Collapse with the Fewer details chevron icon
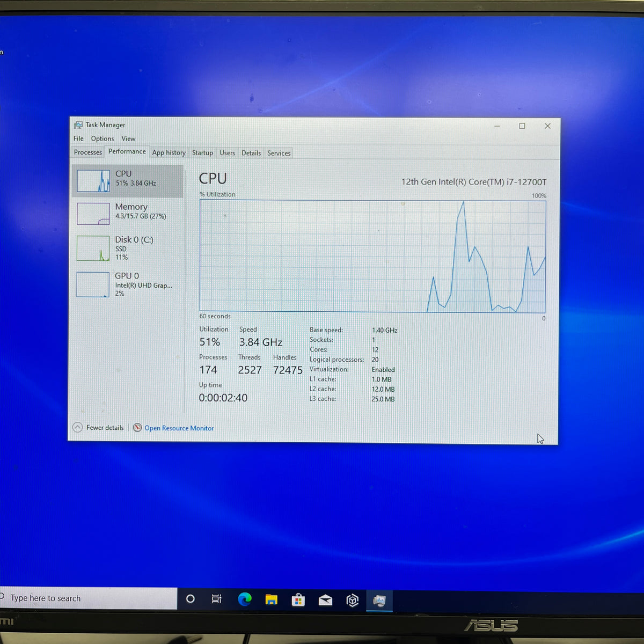The image size is (644, 644). 78,428
